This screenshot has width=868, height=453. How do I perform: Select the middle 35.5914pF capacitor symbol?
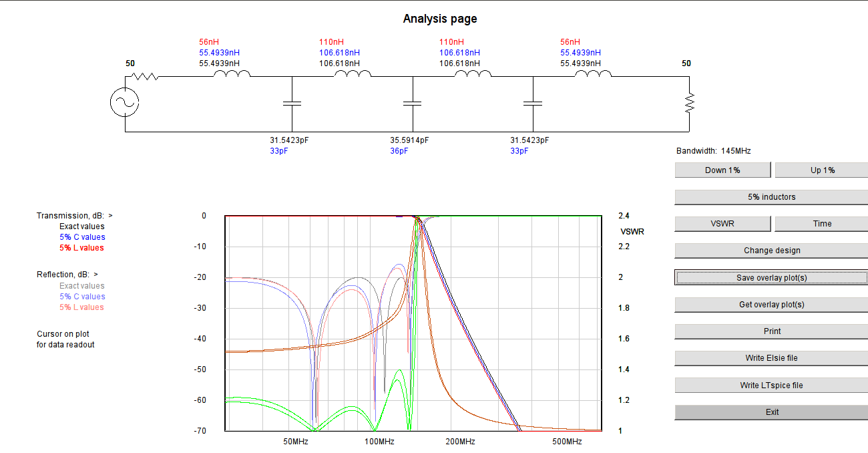(412, 104)
